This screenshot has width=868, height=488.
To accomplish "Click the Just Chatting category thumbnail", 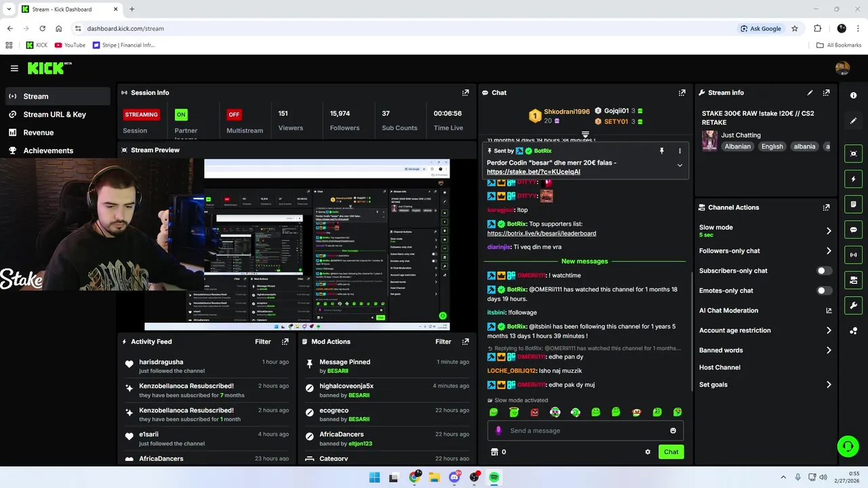I will click(x=709, y=140).
